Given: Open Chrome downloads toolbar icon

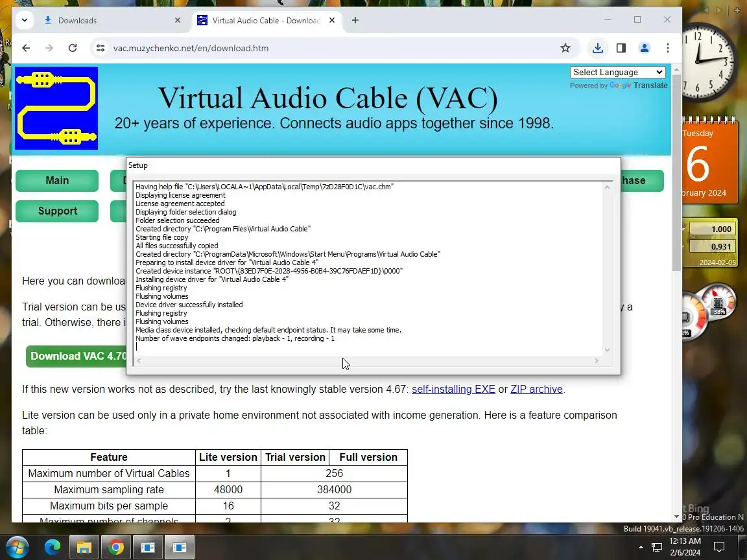Looking at the screenshot, I should (597, 48).
